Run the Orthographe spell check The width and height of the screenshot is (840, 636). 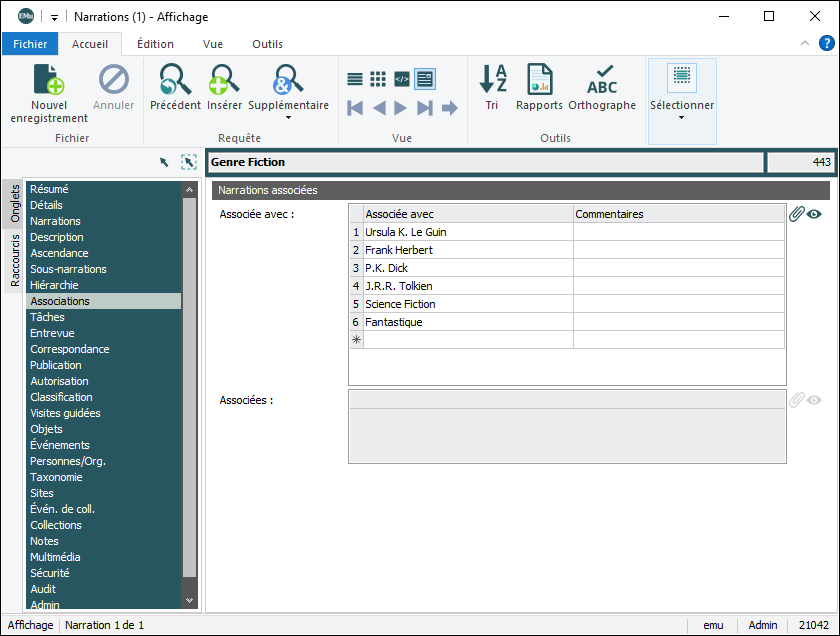[602, 80]
